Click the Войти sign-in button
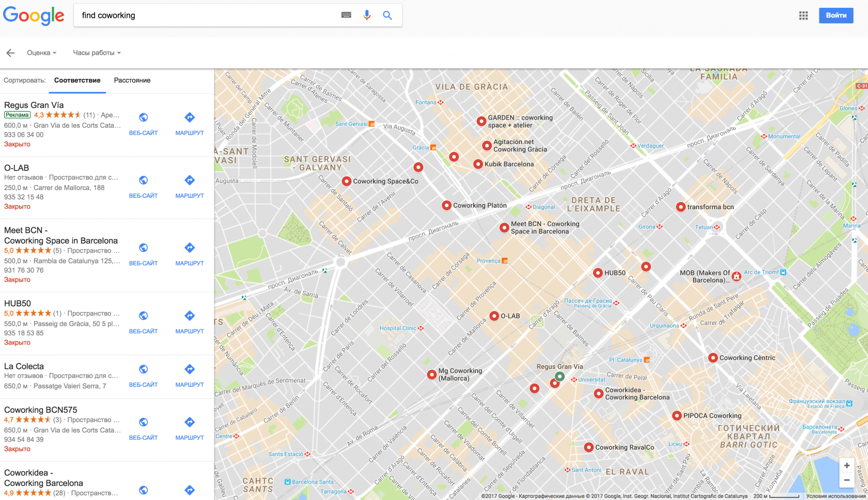868x500 pixels. pos(836,15)
